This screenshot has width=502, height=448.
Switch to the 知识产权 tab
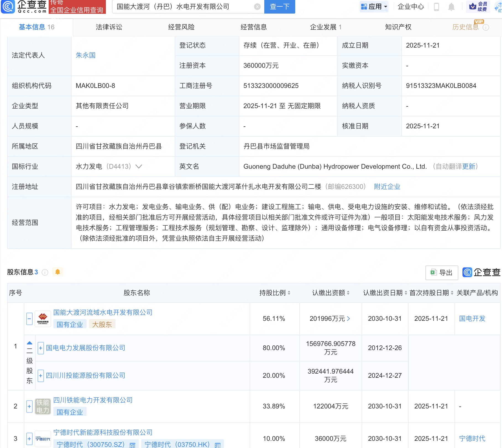(398, 27)
